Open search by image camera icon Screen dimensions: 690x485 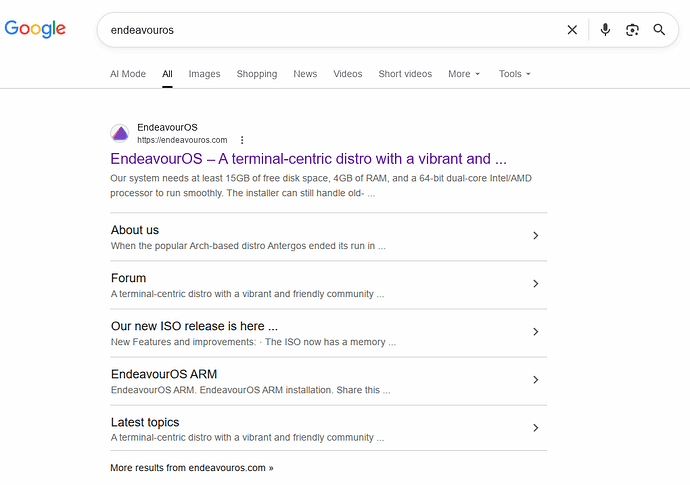632,30
